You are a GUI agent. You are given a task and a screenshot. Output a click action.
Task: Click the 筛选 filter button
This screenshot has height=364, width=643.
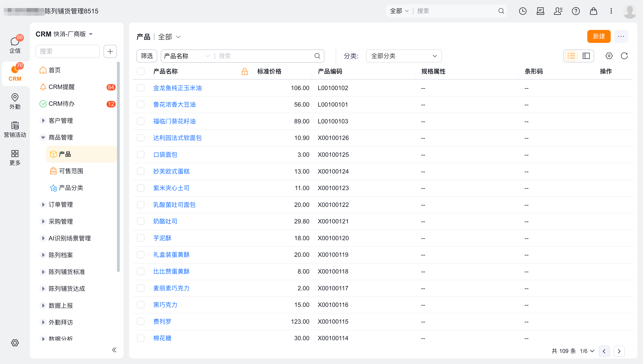tap(147, 56)
